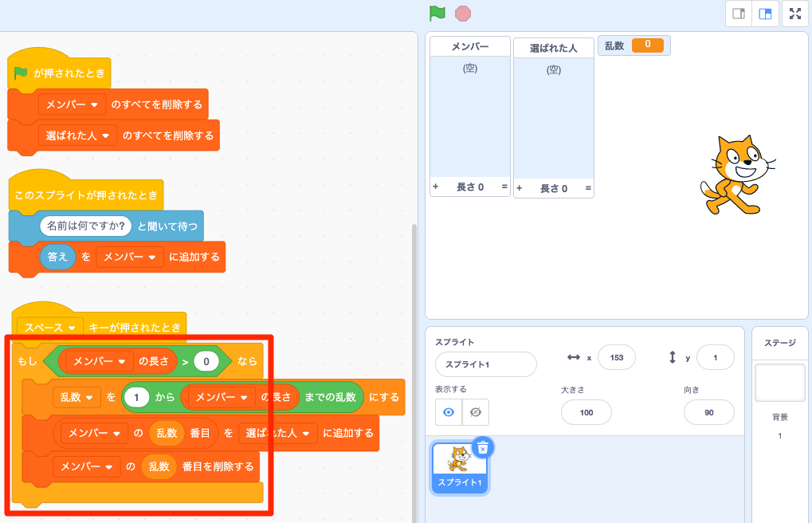The image size is (812, 523).
Task: Click the メンバー list title
Action: [469, 47]
